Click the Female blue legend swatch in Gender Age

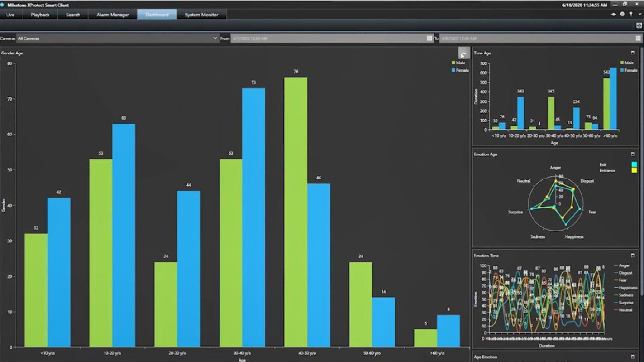tap(453, 70)
